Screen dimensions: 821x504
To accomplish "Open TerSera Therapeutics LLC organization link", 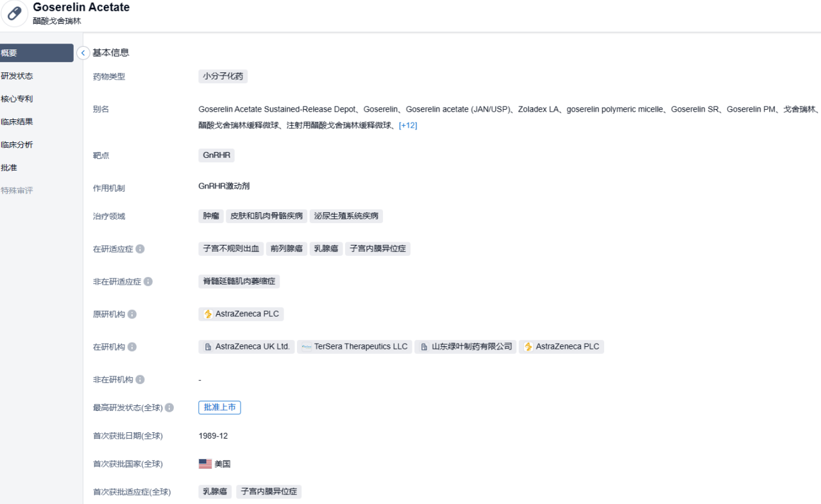I will [x=355, y=347].
